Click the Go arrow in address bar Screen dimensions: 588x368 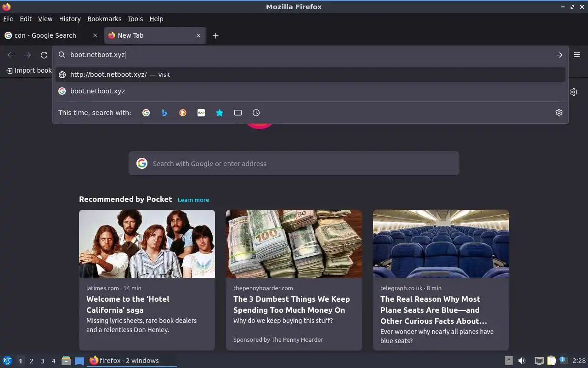click(559, 55)
